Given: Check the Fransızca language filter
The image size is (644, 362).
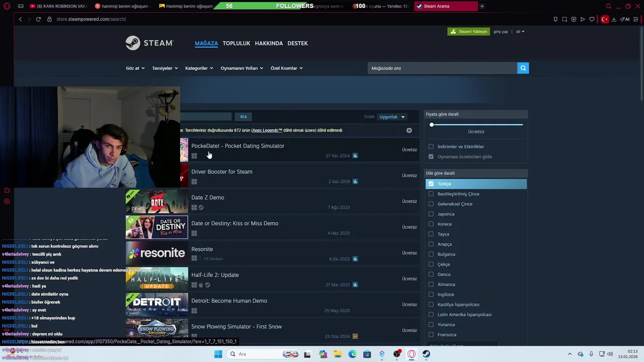Looking at the screenshot, I should [431, 334].
